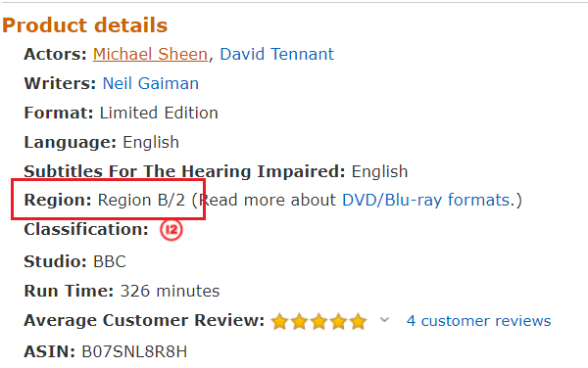Click the Subtitles For The Hearing Impaired label

pyautogui.click(x=184, y=171)
